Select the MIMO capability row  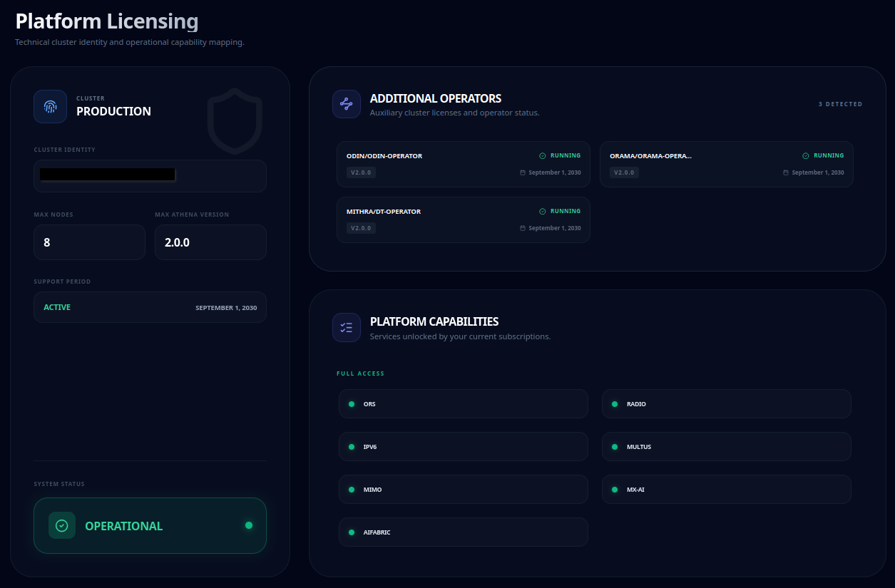click(464, 489)
